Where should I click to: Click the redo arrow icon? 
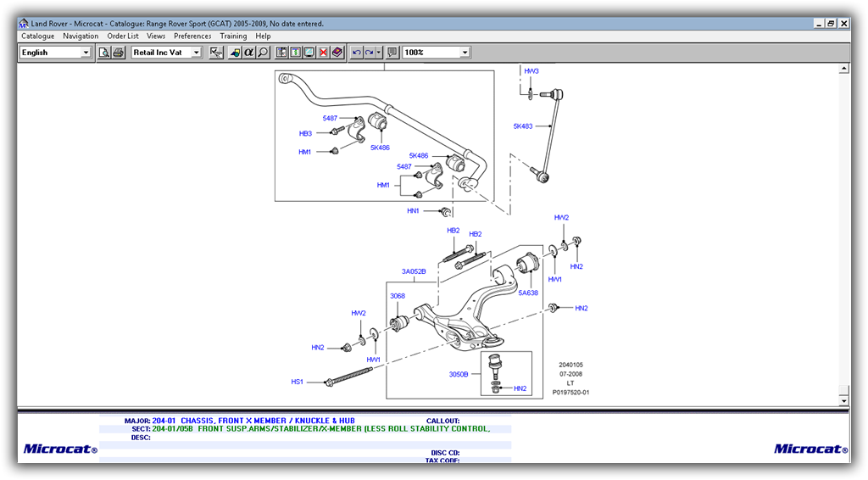(x=370, y=52)
